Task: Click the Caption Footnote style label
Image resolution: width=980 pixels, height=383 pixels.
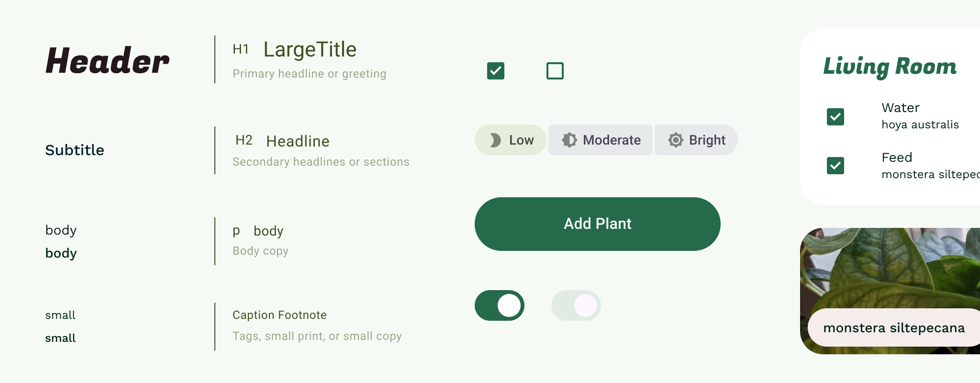Action: (x=279, y=315)
